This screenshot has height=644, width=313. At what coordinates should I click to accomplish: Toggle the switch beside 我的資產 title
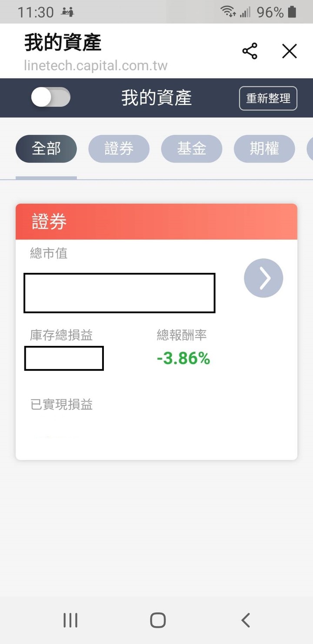(x=50, y=97)
